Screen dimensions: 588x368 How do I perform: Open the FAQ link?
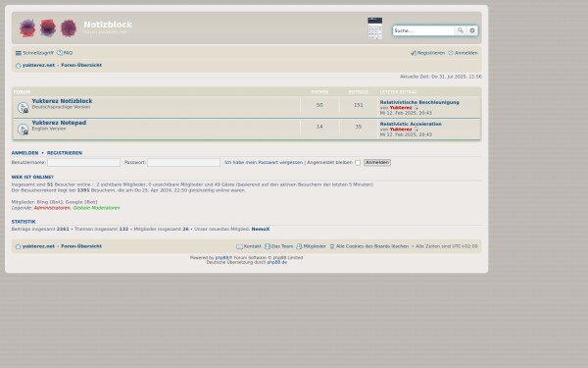click(65, 53)
